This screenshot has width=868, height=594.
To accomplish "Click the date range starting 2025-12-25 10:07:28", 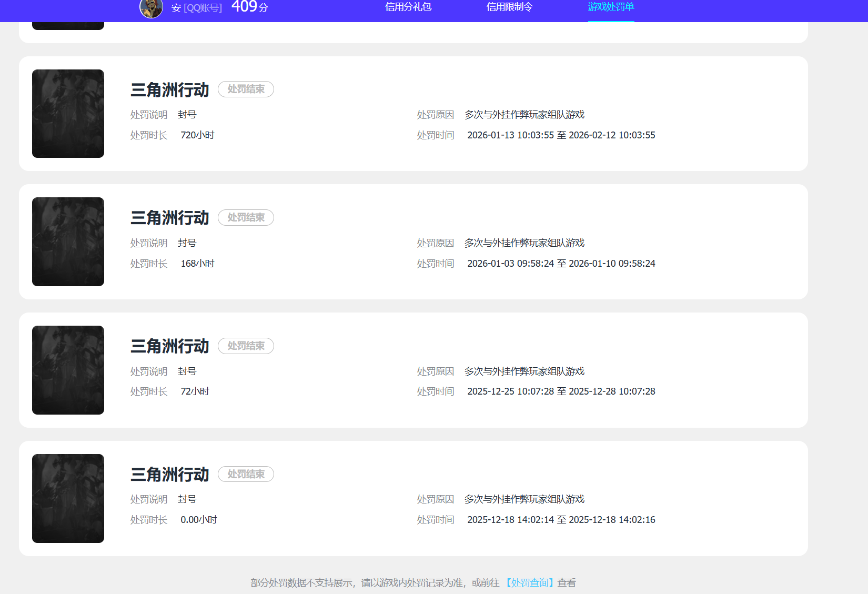I will [561, 391].
